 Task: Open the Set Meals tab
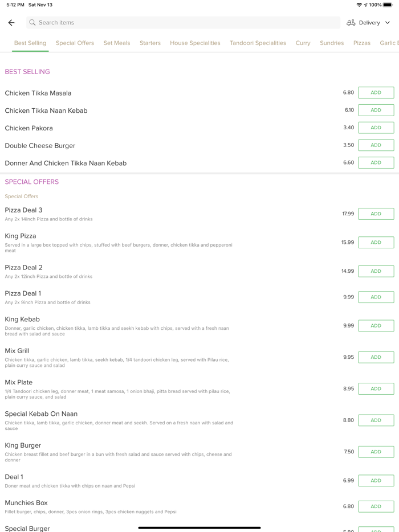tap(117, 43)
